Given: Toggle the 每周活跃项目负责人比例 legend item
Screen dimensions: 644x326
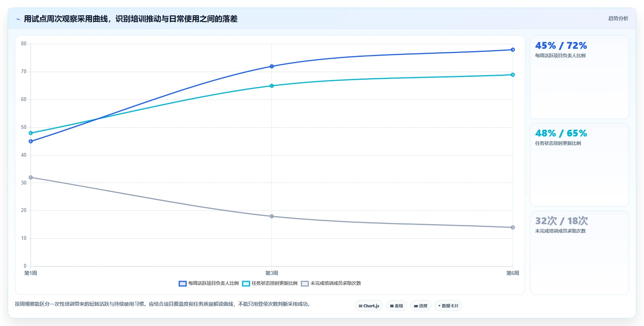Looking at the screenshot, I should pos(209,283).
